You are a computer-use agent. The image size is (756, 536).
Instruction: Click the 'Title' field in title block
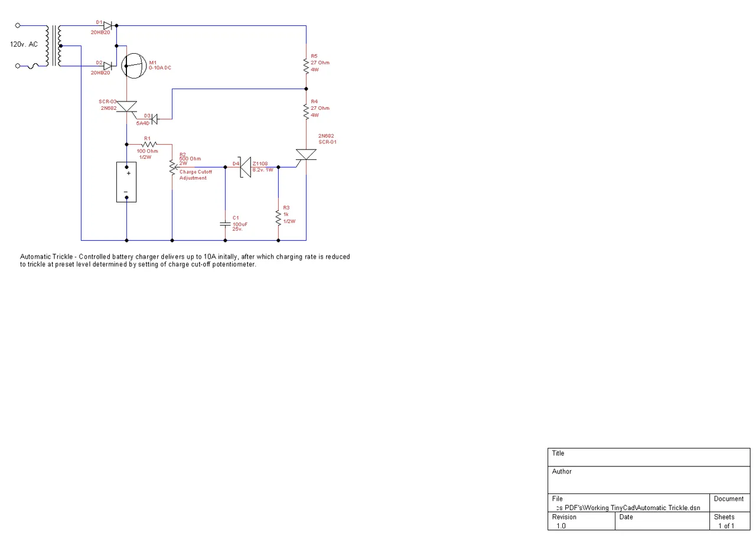[649, 457]
